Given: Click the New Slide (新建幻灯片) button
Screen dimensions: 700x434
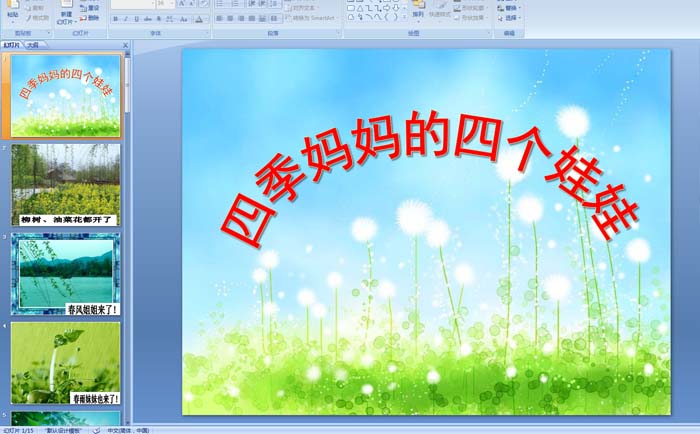Looking at the screenshot, I should [66, 13].
